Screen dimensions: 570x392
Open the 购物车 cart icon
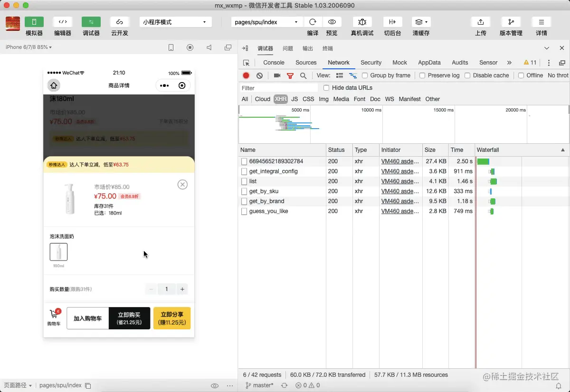tap(54, 317)
